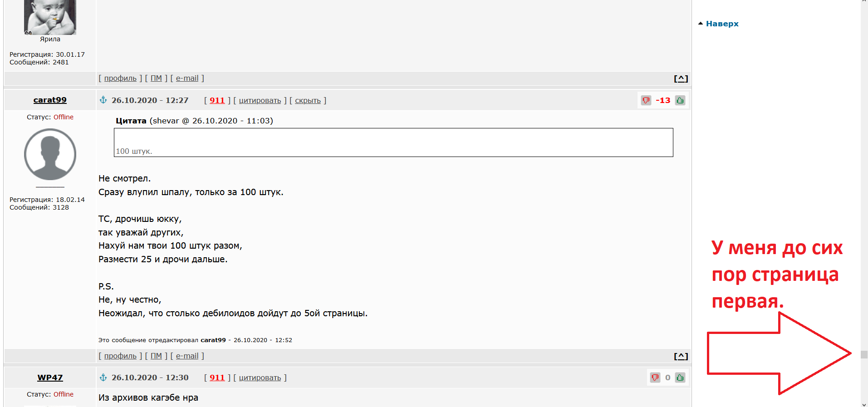The width and height of the screenshot is (868, 407).
Task: Click the page vertical scrollbar thumb
Action: [x=864, y=354]
